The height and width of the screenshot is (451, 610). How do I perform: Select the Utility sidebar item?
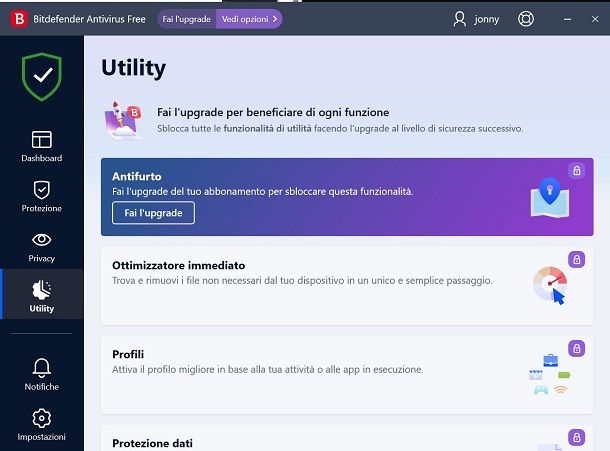42,294
